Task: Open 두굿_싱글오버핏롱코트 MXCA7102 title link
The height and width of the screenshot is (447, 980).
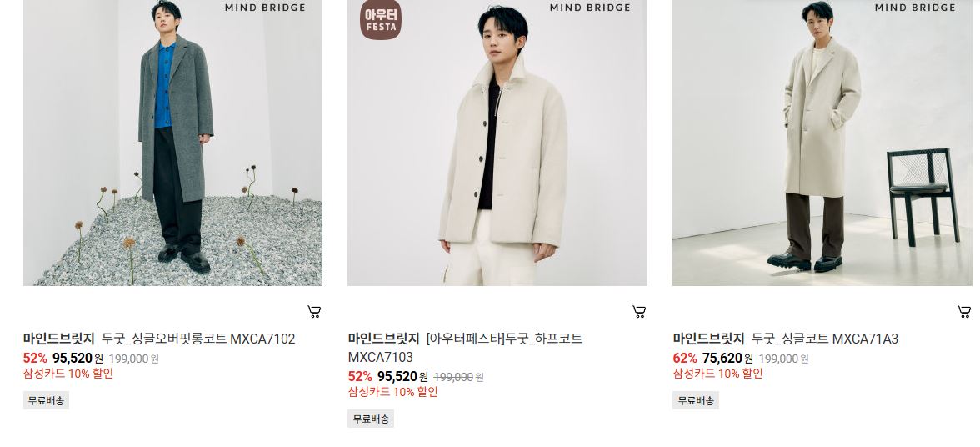Action: pos(198,339)
